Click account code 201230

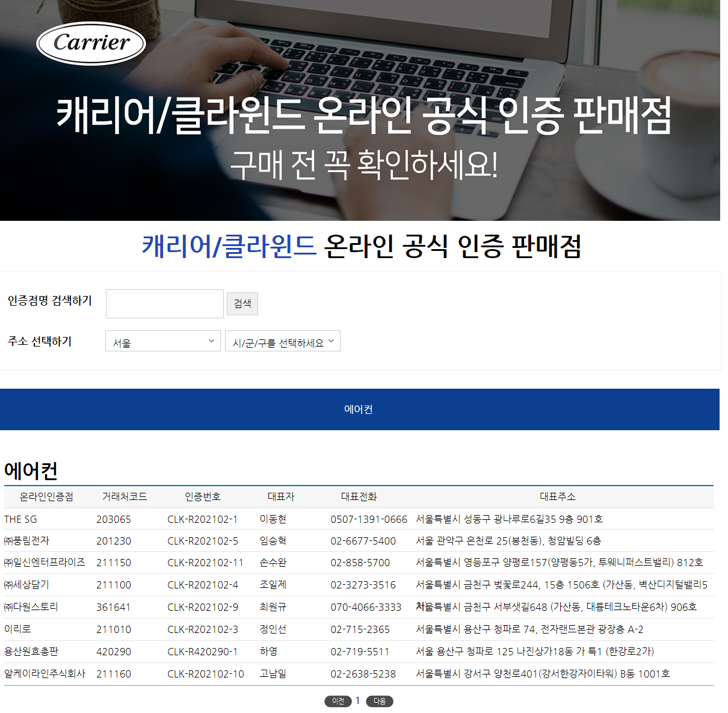(x=114, y=541)
